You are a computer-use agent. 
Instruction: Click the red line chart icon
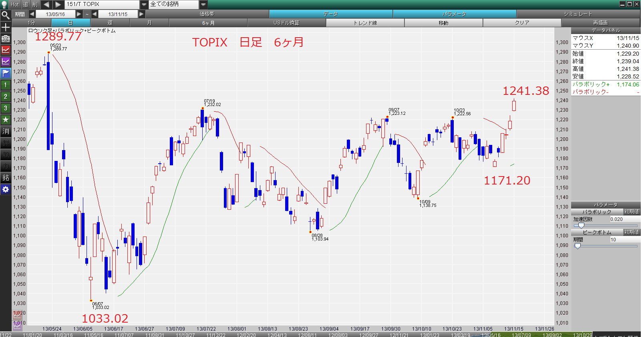pyautogui.click(x=6, y=50)
